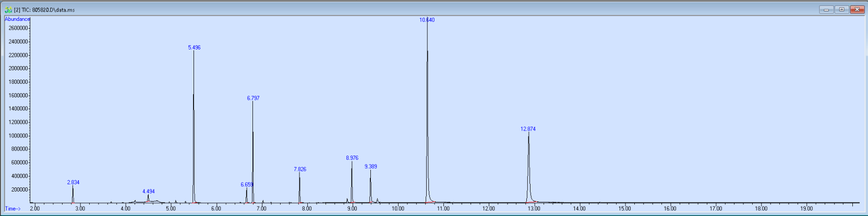Close the TIC chromatogram window
Image resolution: width=868 pixels, height=216 pixels.
857,9
